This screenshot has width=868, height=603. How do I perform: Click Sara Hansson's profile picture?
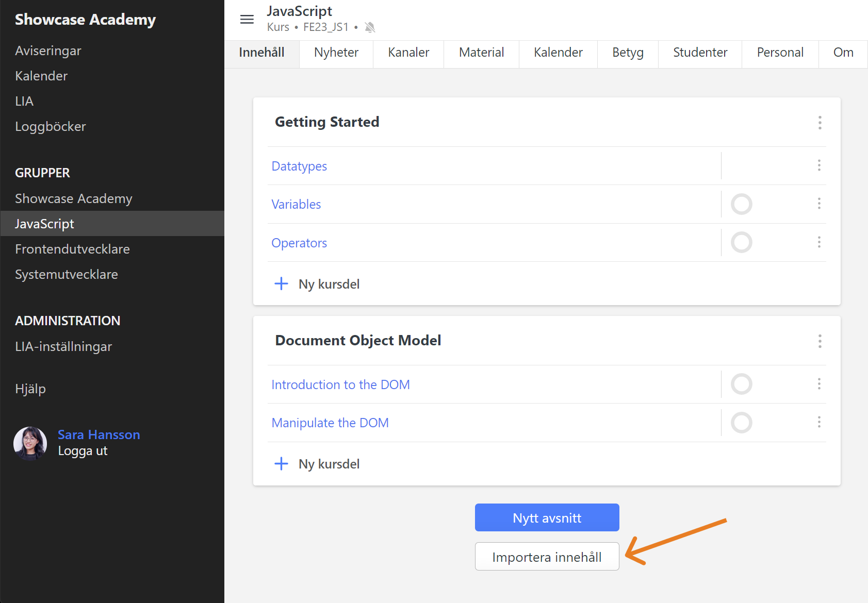30,443
